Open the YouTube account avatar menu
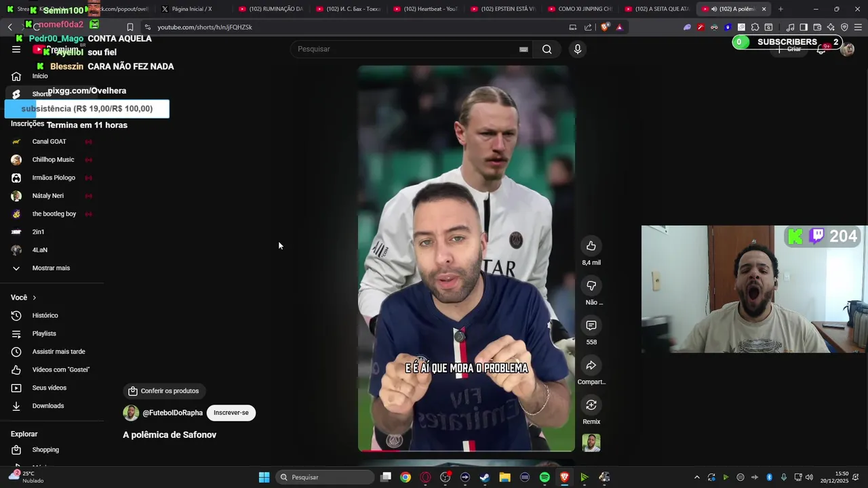This screenshot has width=868, height=488. tap(847, 49)
